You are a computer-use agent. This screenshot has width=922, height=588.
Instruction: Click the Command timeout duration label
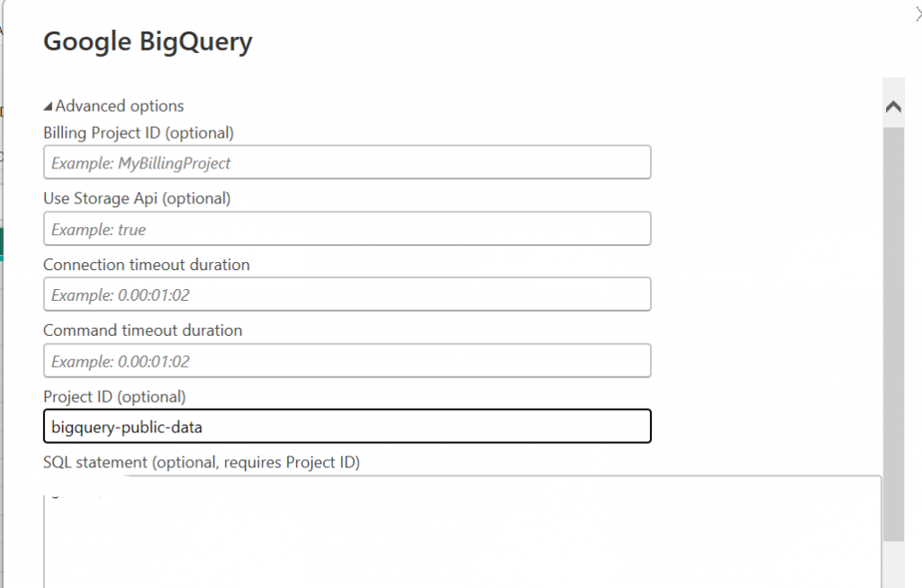point(142,330)
